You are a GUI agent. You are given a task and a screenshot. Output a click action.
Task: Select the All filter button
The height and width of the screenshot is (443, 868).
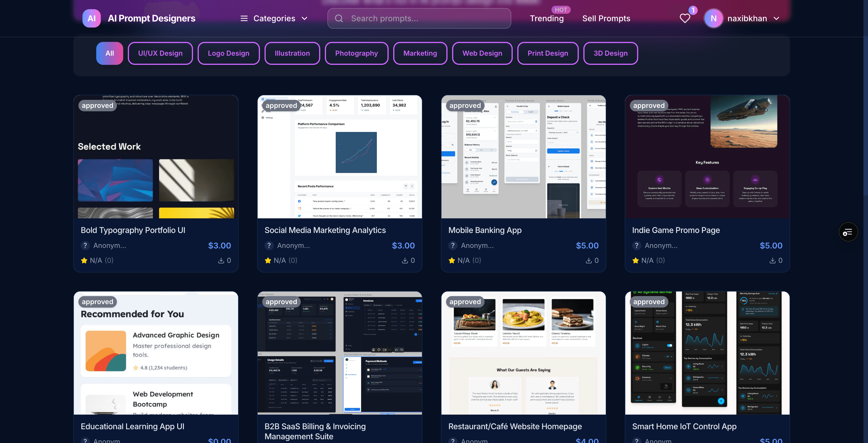pyautogui.click(x=109, y=53)
